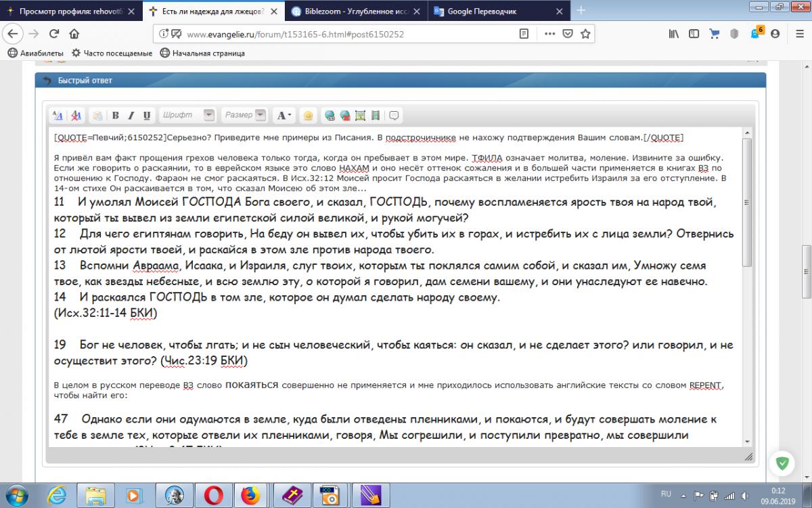812x508 pixels.
Task: Open the Авиабилеты bookmark
Action: (36, 53)
